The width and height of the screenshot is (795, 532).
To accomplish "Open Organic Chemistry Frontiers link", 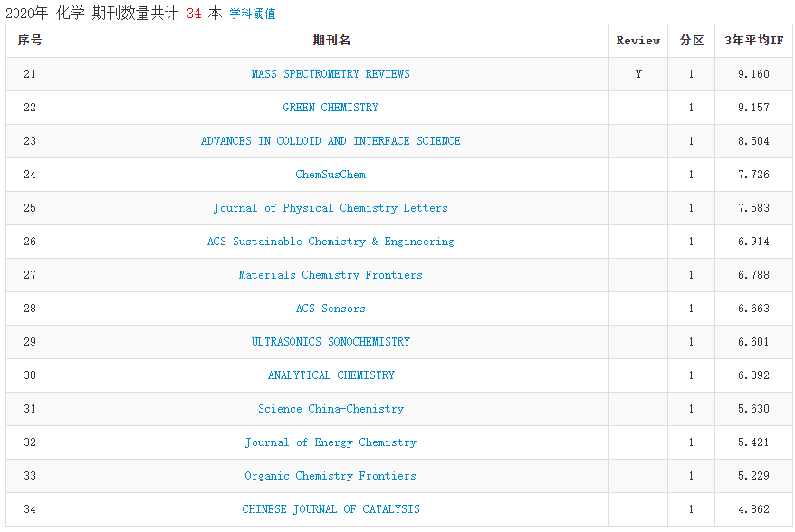I will coord(330,476).
